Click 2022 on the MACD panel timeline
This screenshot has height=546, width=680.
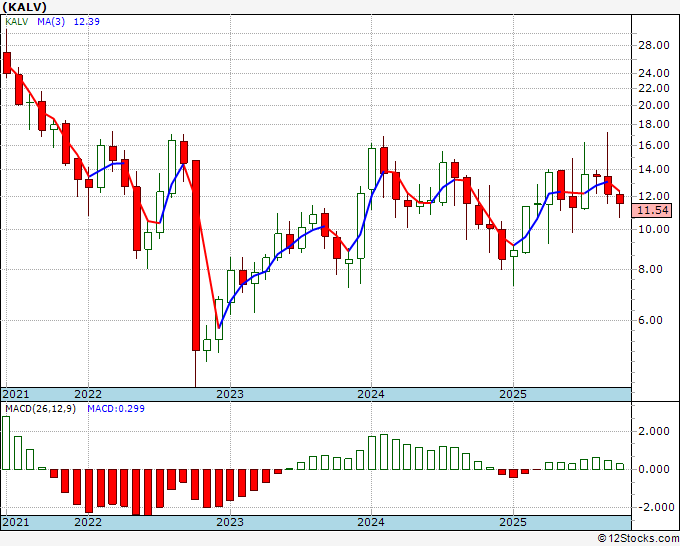coord(88,522)
